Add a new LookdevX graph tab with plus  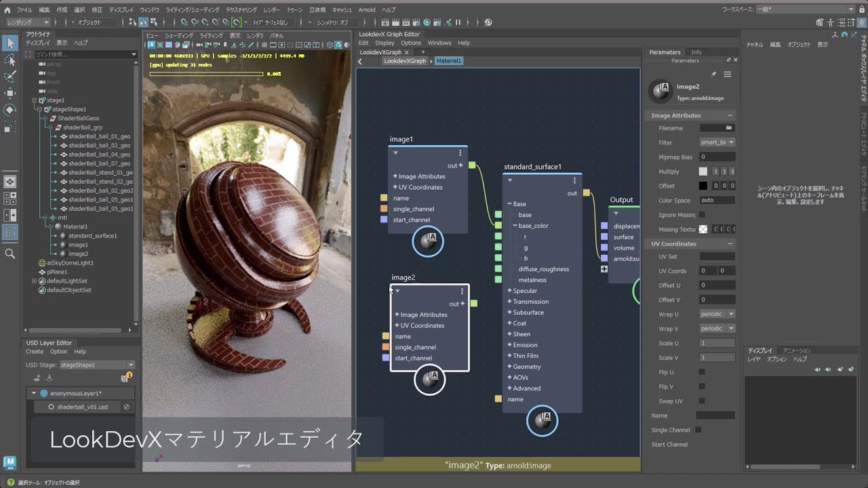pos(424,51)
